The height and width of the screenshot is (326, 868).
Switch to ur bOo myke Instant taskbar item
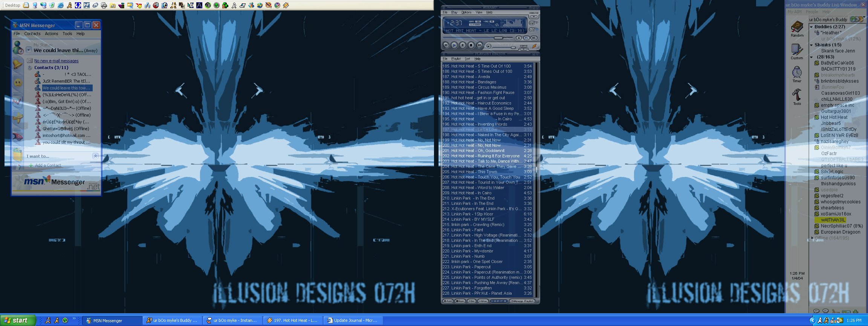pos(232,320)
